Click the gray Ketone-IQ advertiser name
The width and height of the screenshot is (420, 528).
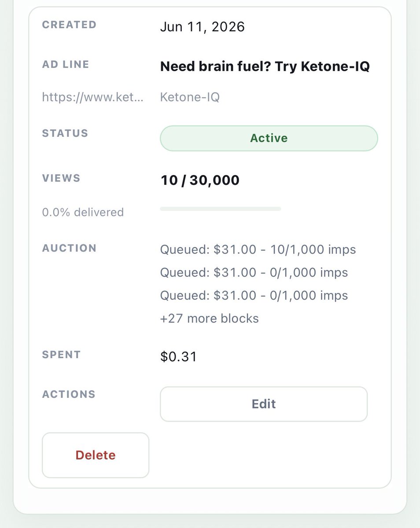[x=190, y=97]
